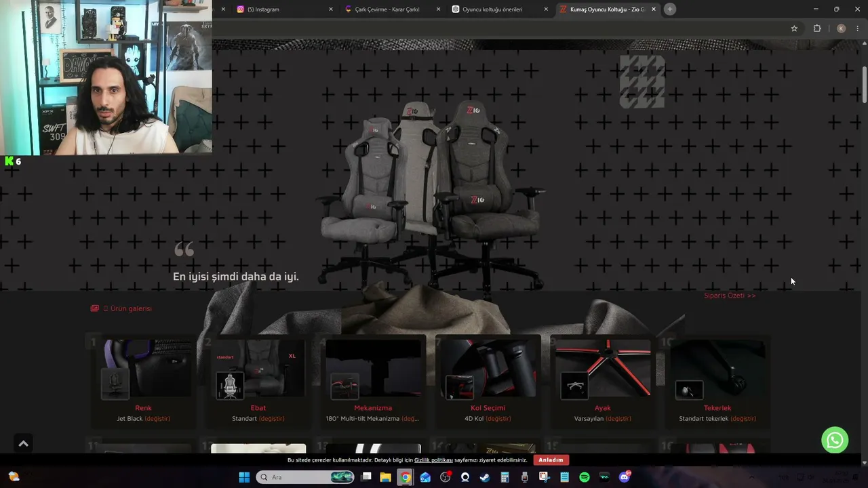Launch Steam from the taskbar
The width and height of the screenshot is (868, 488).
485,477
